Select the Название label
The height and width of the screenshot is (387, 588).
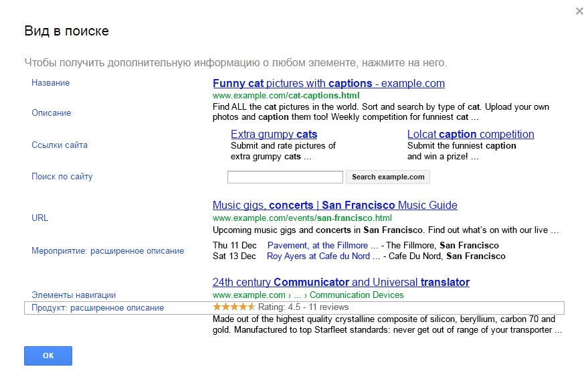pos(51,83)
